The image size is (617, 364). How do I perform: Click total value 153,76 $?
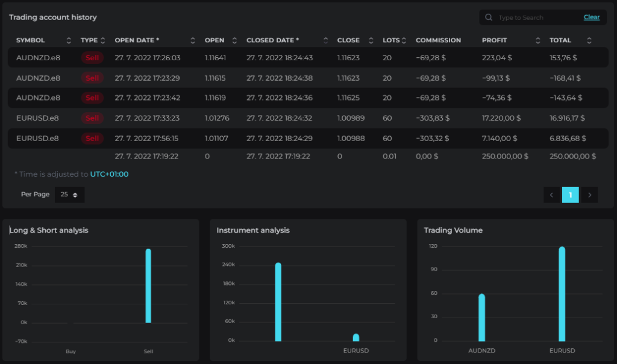click(563, 58)
